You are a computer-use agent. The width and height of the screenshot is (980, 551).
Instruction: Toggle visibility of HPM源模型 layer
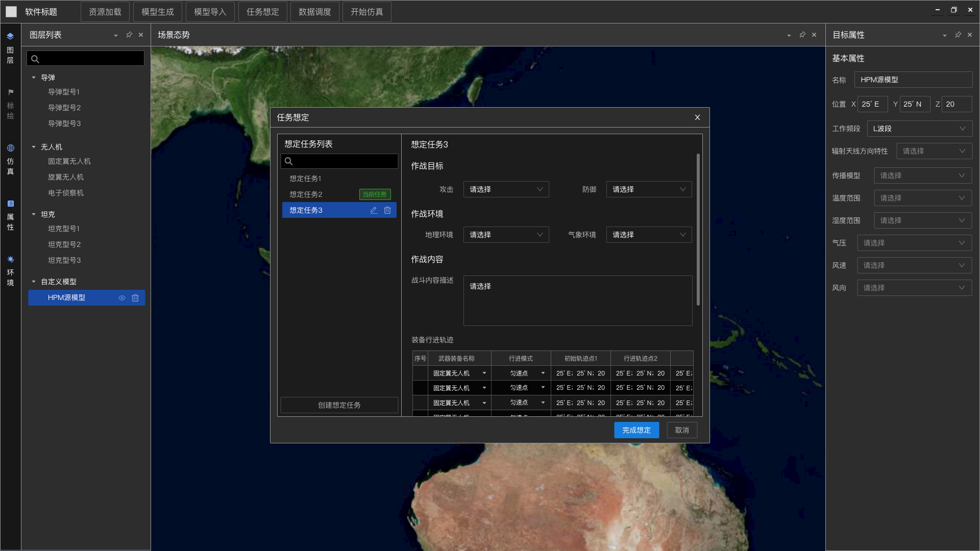[122, 298]
